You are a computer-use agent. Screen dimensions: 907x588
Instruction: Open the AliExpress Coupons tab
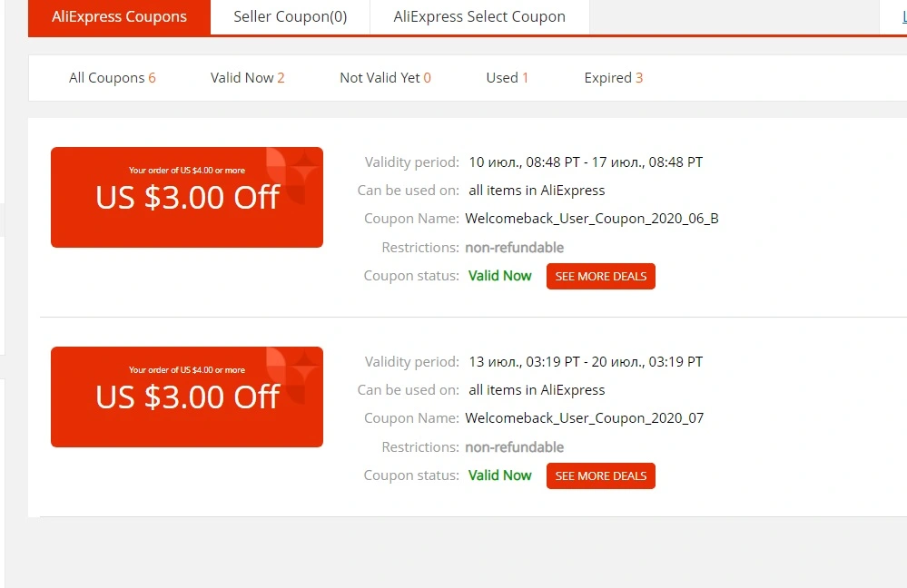tap(119, 17)
